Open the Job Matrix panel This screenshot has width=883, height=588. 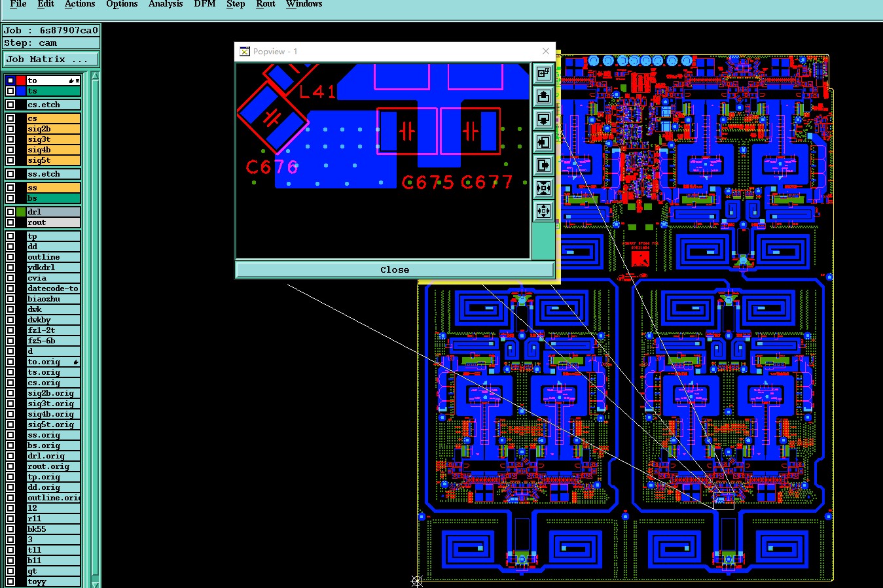click(50, 59)
